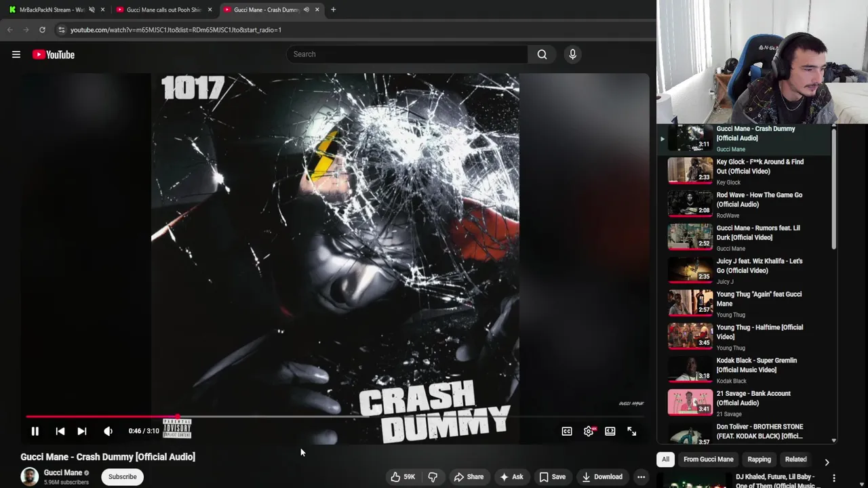Open Don Toliver BROTHER STONE video
The image size is (868, 488).
(759, 431)
